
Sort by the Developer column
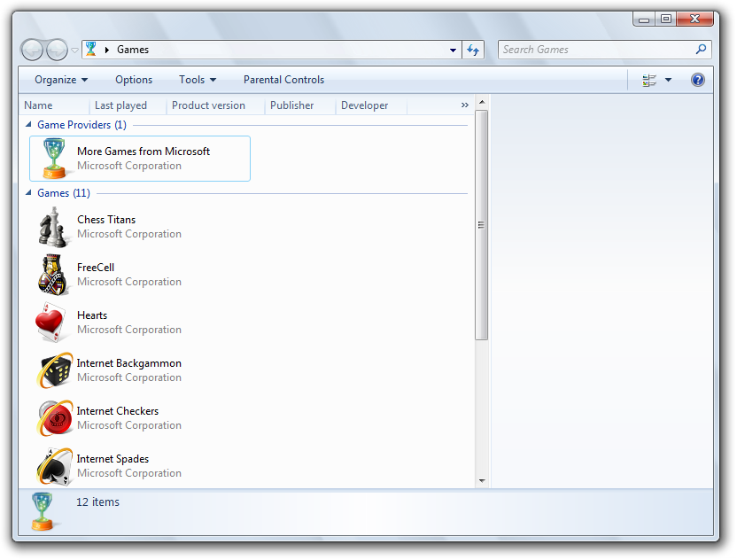coord(371,105)
